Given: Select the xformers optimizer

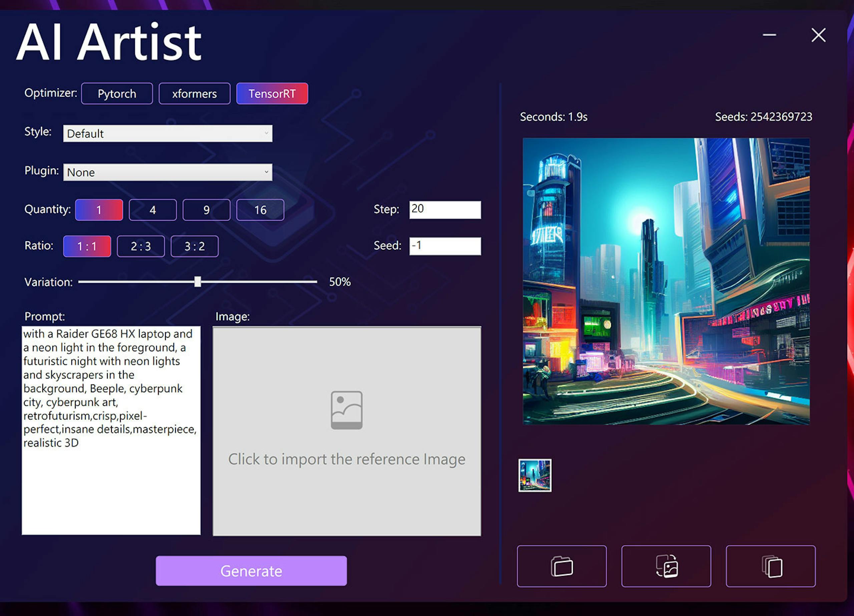Looking at the screenshot, I should [x=194, y=93].
